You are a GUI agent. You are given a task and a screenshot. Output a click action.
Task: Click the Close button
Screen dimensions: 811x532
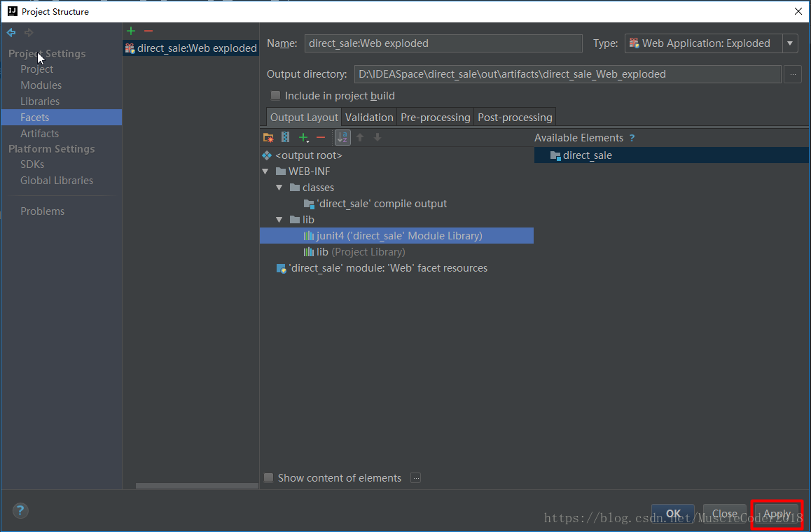click(725, 514)
